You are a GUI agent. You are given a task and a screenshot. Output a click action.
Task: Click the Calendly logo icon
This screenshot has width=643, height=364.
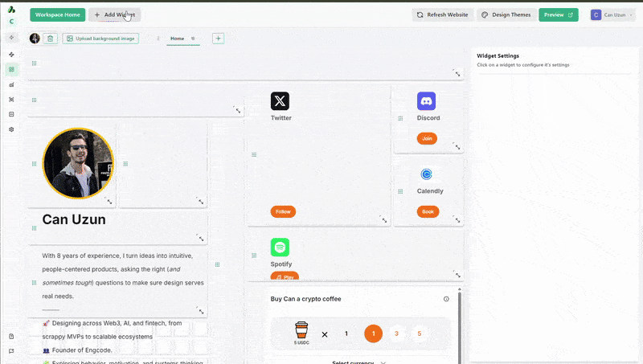427,174
